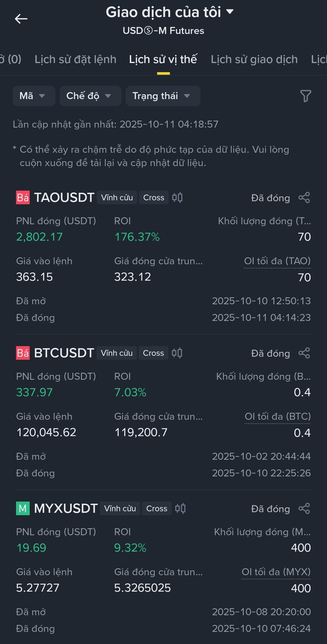This screenshot has height=644, width=327.
Task: Switch to Lịch sử đặt lệnh tab
Action: coord(75,59)
